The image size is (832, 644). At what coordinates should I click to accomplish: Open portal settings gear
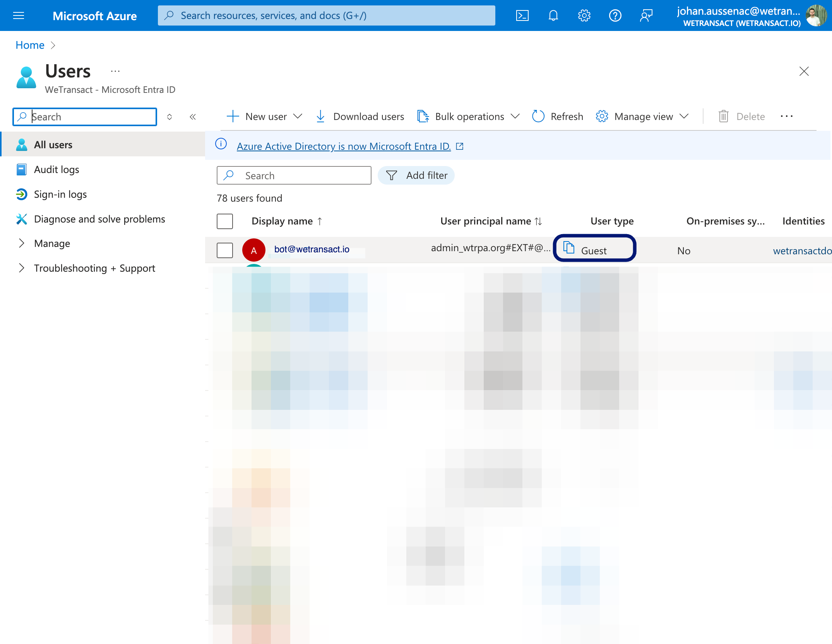click(x=584, y=15)
